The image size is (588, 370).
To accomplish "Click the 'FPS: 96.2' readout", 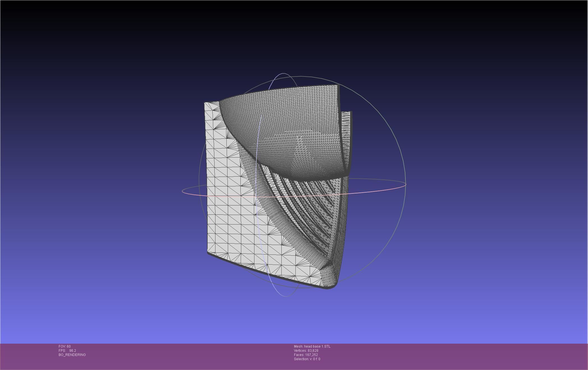I will click(x=67, y=351).
